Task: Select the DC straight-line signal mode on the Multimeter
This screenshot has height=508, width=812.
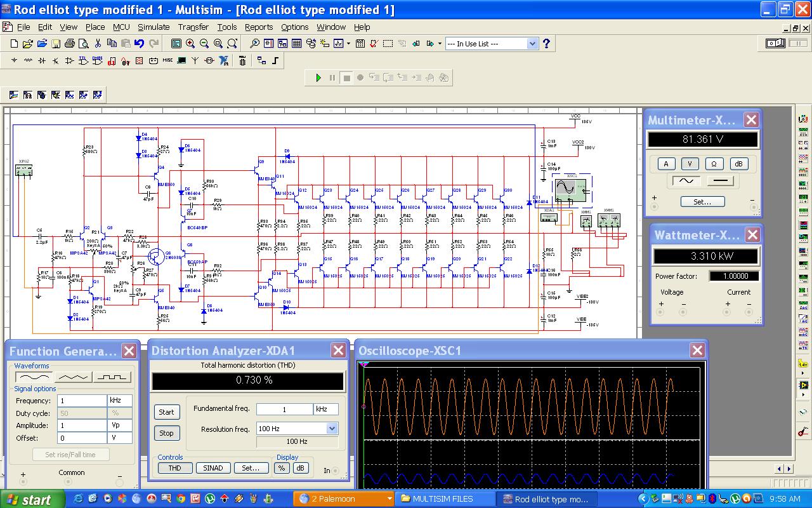Action: coord(720,181)
